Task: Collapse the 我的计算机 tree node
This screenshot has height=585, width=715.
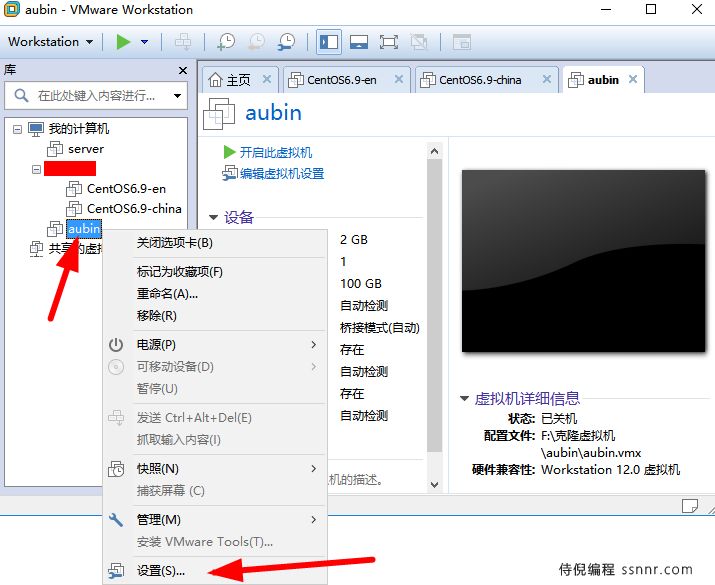Action: pos(17,129)
